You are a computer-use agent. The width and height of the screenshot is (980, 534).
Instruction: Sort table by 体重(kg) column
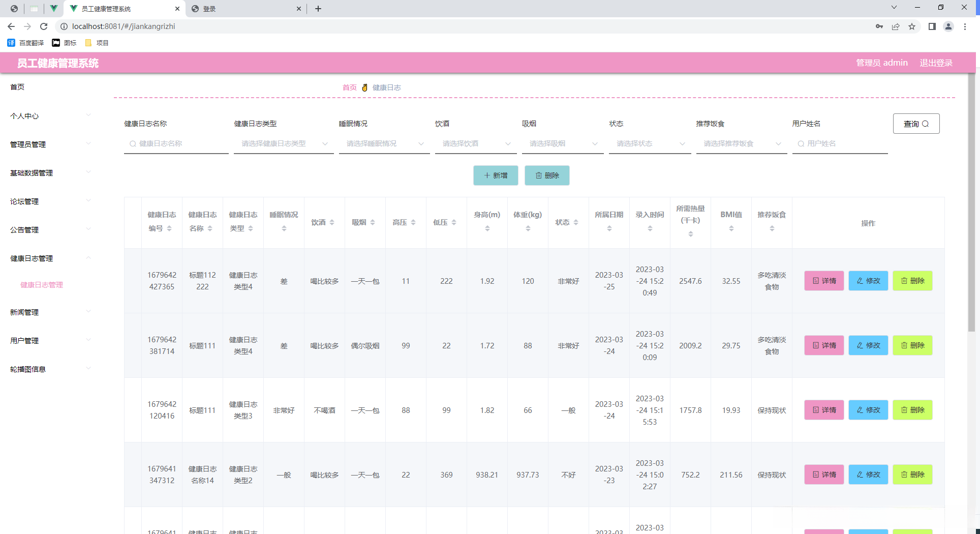coord(528,228)
